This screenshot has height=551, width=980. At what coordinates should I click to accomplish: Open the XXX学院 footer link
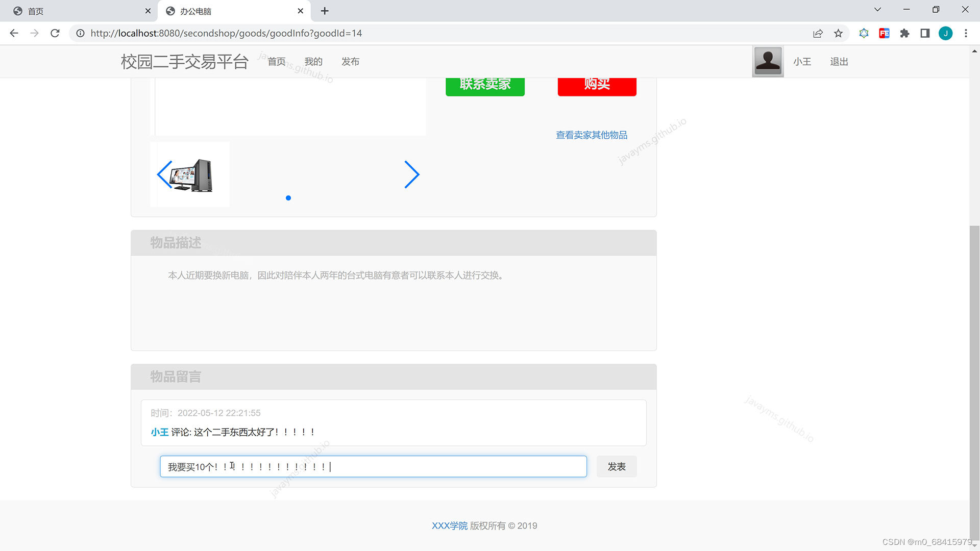pyautogui.click(x=450, y=525)
